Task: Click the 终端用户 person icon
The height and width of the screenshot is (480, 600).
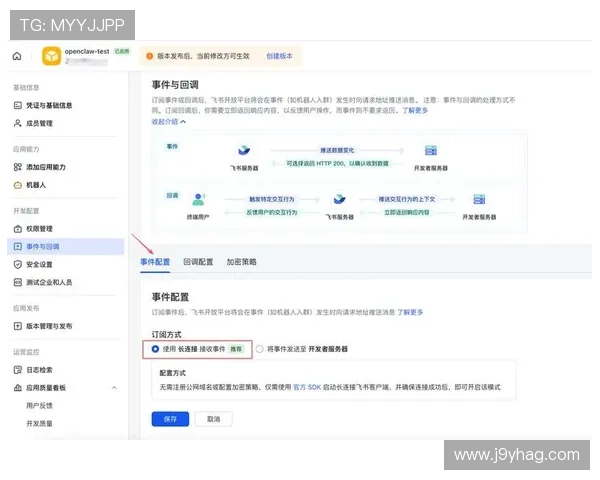Action: click(198, 199)
